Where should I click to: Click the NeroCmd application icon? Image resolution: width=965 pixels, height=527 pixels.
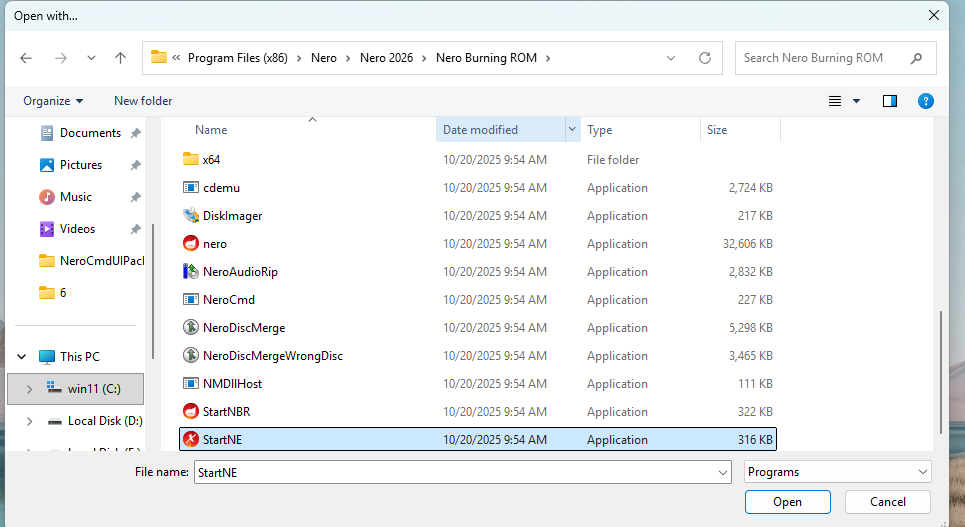[x=191, y=299]
